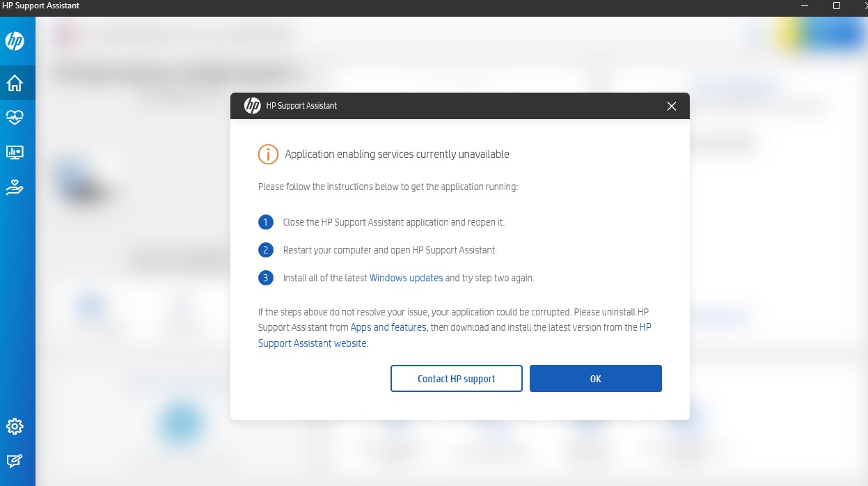Click the orange info icon in the dialog
This screenshot has height=486, width=868.
pos(268,155)
